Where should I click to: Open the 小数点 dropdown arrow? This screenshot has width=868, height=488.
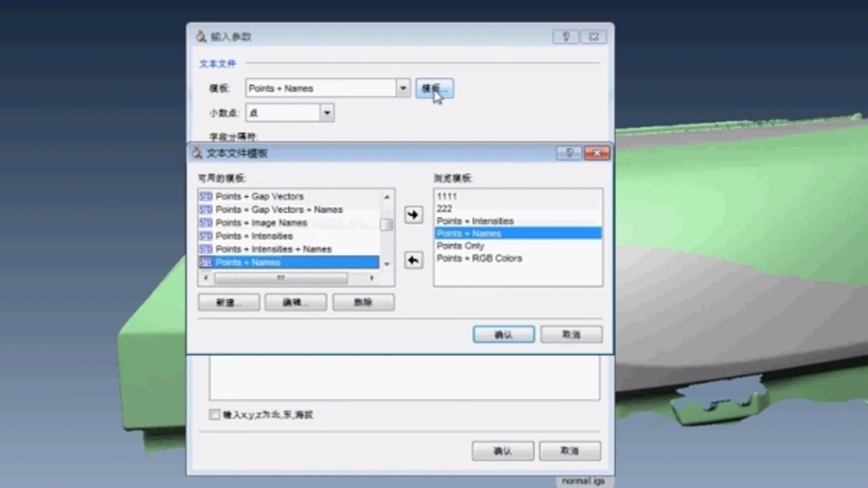tap(327, 113)
